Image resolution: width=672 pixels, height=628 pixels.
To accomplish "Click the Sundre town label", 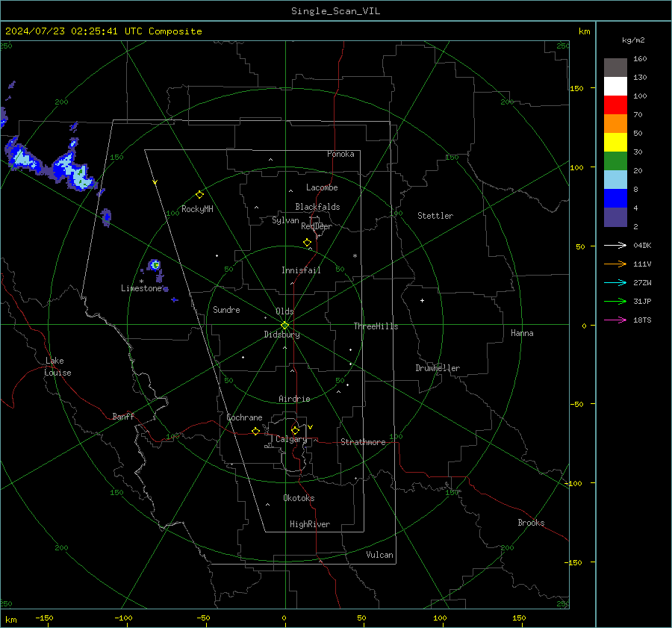I will point(226,310).
